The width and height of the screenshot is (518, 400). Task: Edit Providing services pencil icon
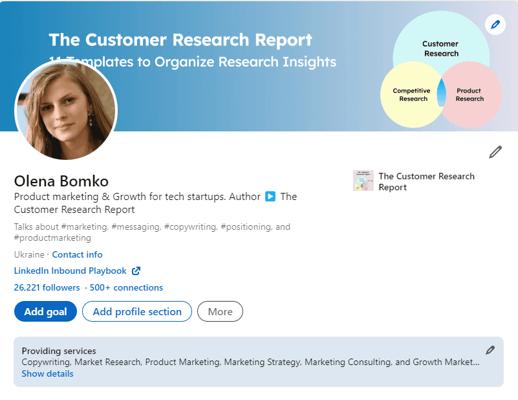(490, 350)
